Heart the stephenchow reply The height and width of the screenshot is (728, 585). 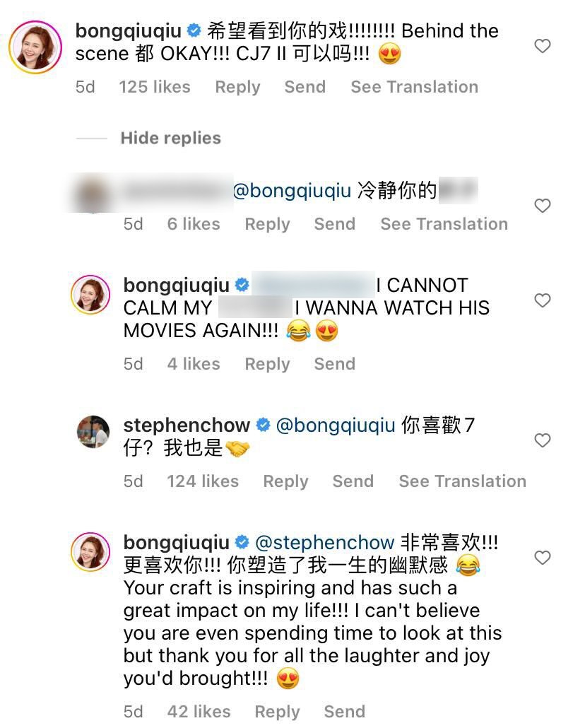click(x=542, y=441)
